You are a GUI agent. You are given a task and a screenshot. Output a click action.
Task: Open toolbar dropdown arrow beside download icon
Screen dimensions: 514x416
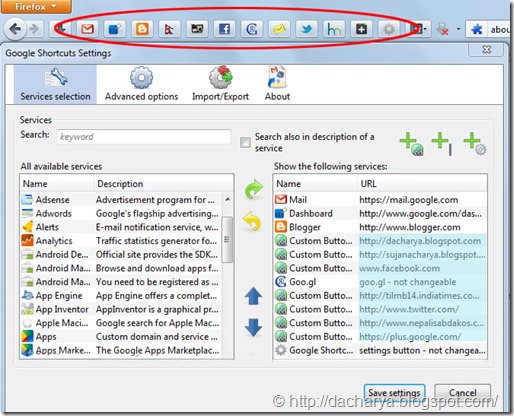(x=458, y=29)
